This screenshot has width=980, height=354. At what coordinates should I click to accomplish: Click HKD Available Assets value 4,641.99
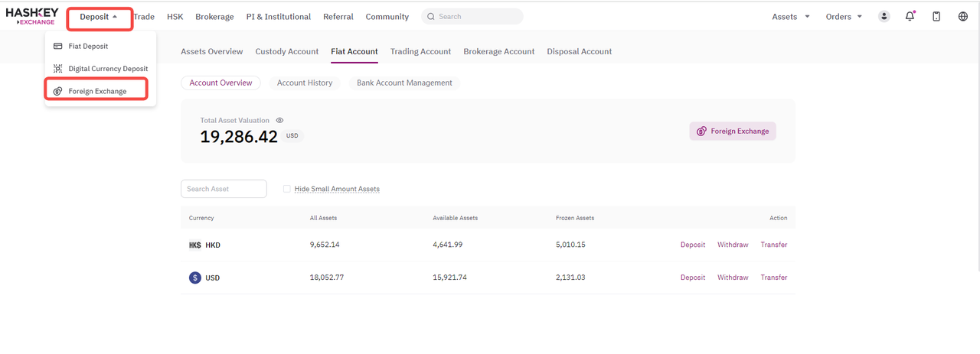click(448, 245)
